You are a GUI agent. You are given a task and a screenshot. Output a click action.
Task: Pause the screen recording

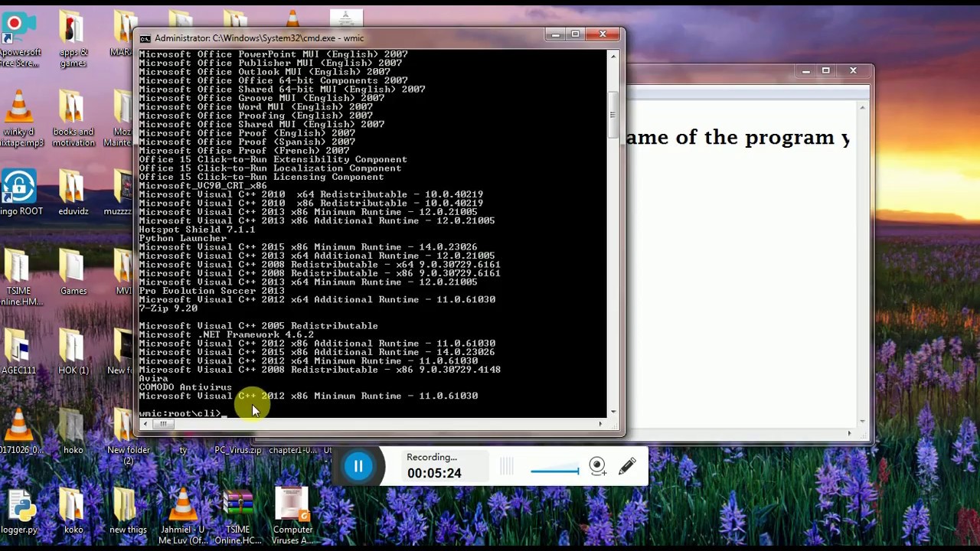(x=358, y=466)
